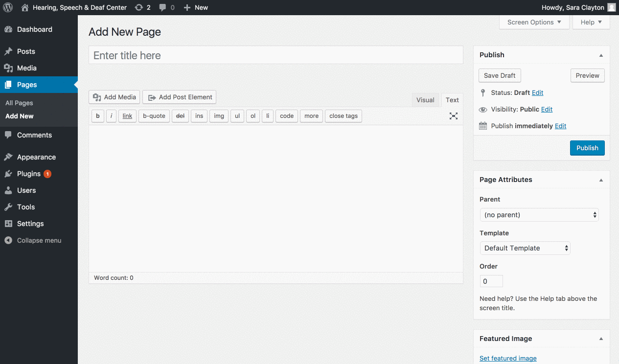Toggle distraction-free fullscreen editor icon
The width and height of the screenshot is (619, 364).
pos(454,116)
